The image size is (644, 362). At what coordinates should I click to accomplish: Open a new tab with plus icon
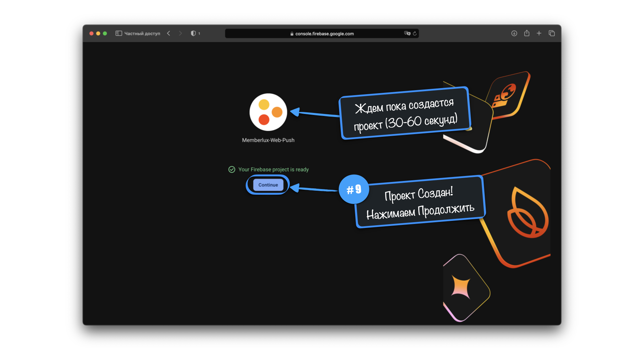point(539,33)
